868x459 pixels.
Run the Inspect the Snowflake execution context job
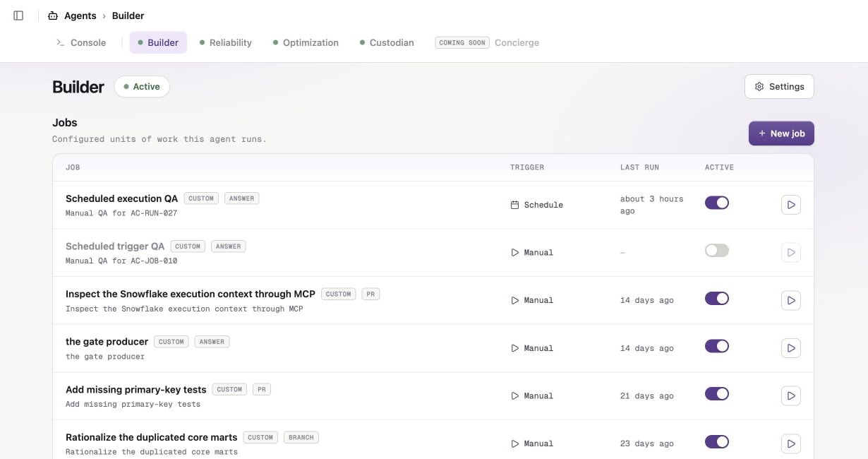pos(791,300)
